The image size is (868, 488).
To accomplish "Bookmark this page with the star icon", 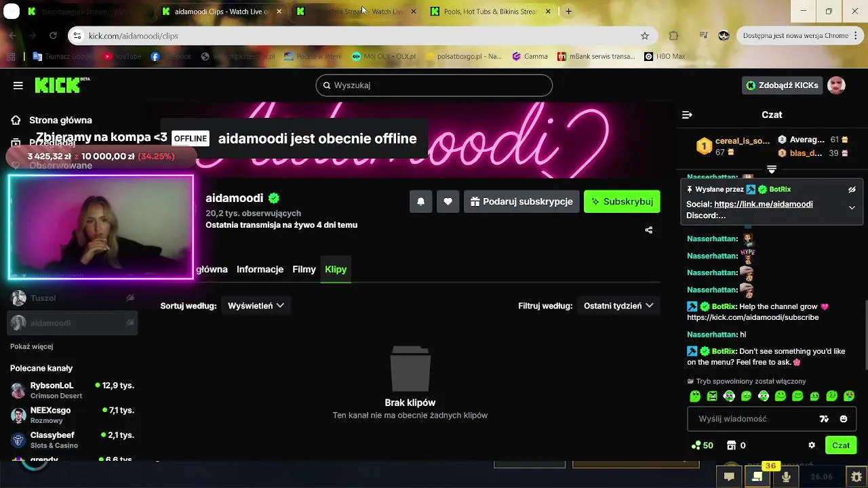I will [645, 36].
